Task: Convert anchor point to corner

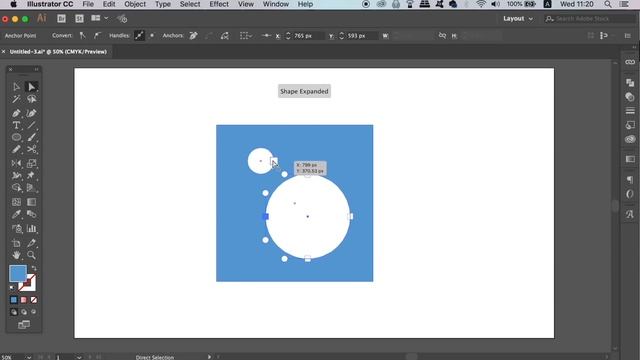Action: coord(83,36)
